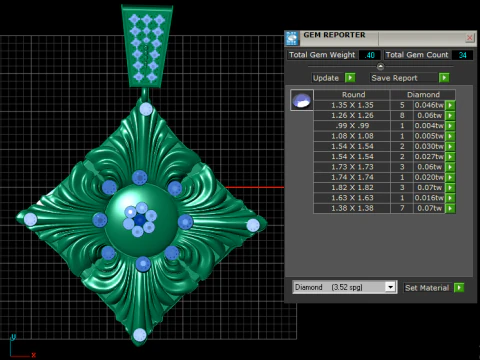Viewport: 480px width, 360px height.
Task: Select the pendant bail with pavé gems
Action: [147, 47]
